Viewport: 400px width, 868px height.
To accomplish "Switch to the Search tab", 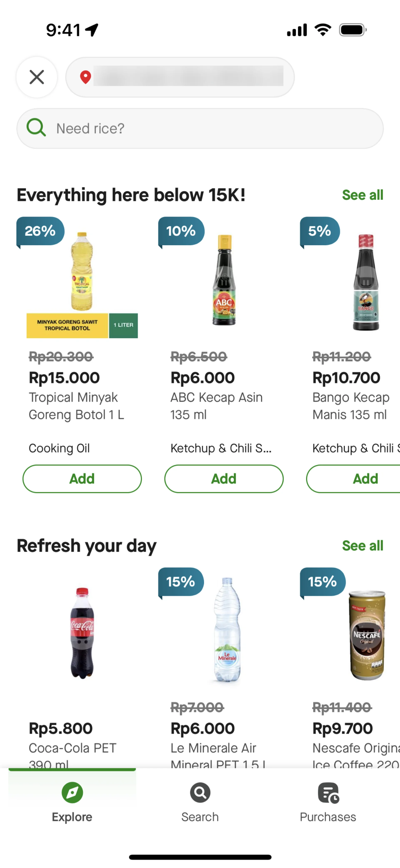I will pos(200,802).
